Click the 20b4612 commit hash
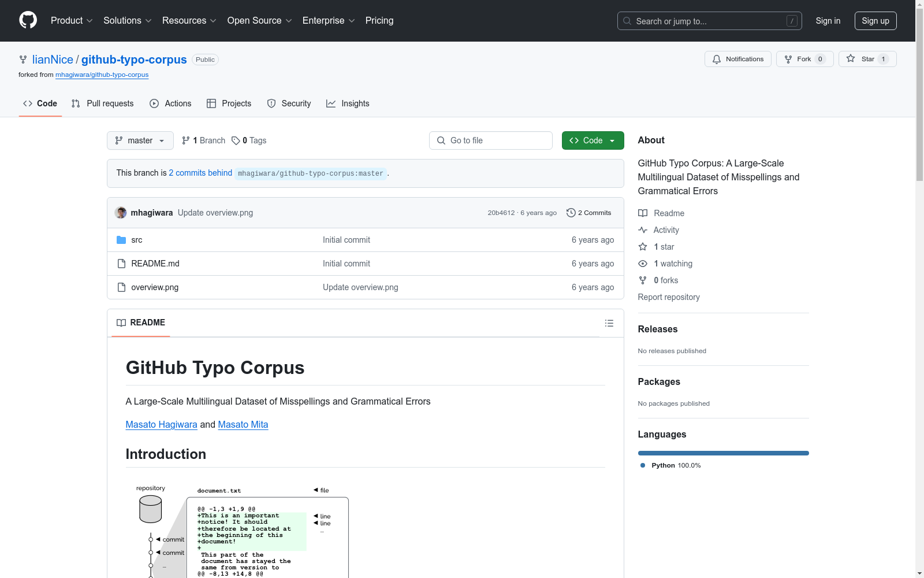 pos(501,213)
